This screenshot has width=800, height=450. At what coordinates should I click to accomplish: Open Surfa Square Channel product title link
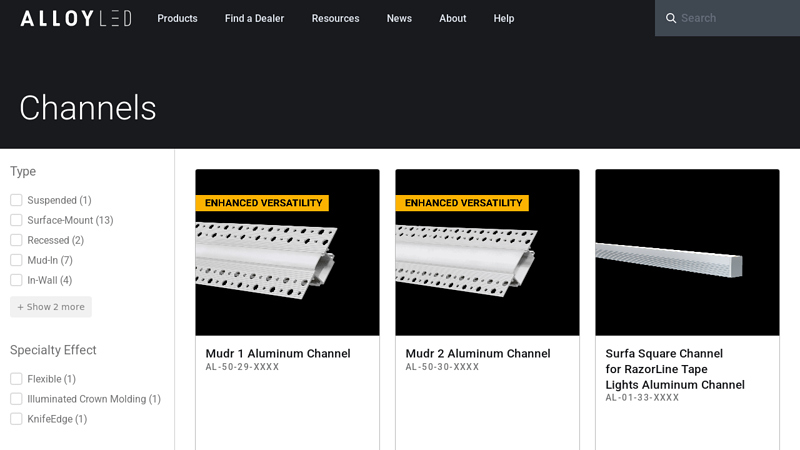point(675,369)
